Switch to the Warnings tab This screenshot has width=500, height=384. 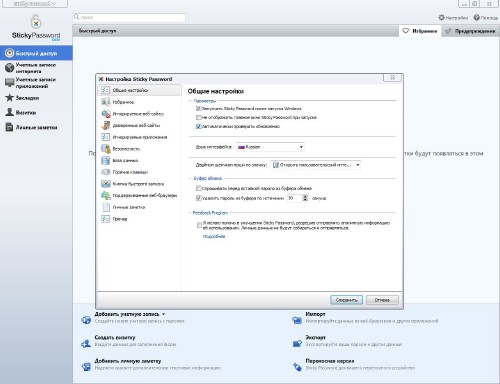coord(471,31)
